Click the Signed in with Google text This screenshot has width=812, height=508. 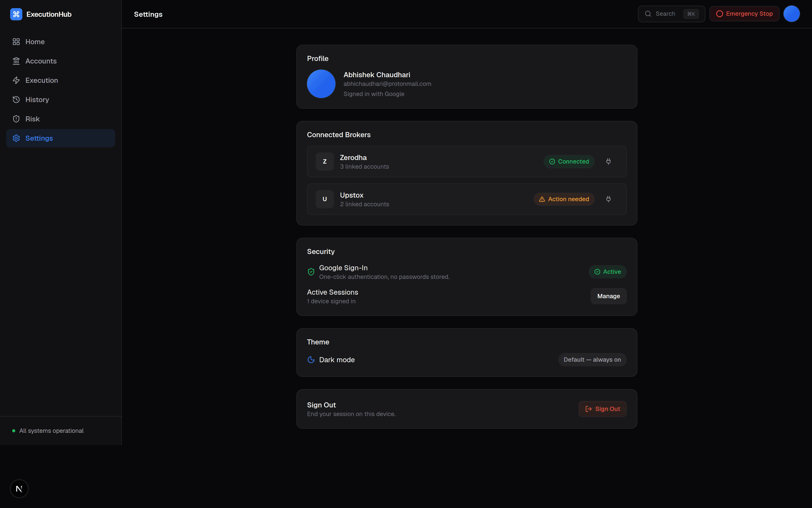[x=374, y=94]
